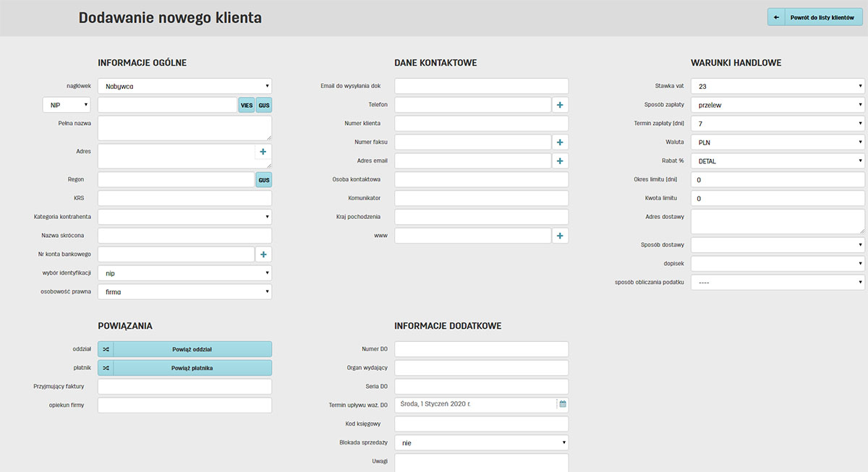Click the Pełna nazwa text area

(184, 128)
